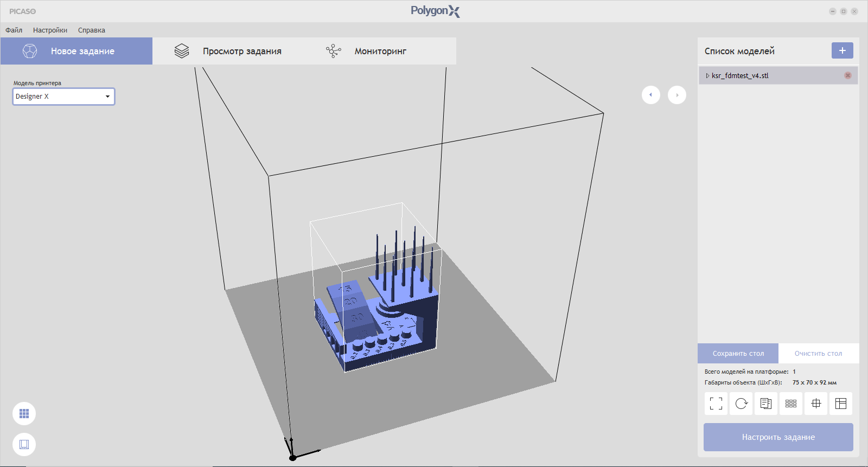Minimize the Polygon X window

(833, 11)
